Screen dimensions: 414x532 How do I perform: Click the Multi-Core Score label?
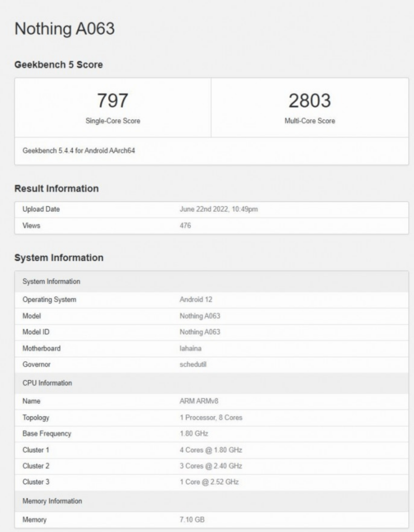pos(310,121)
